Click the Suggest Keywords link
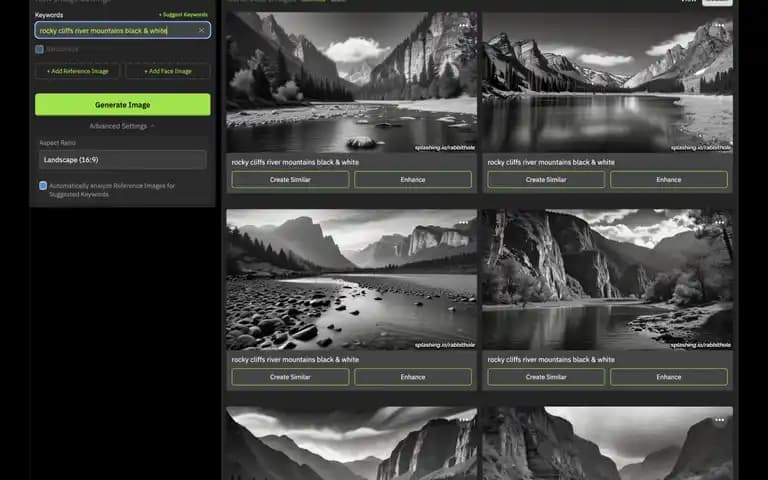Viewport: 768px width, 480px height. point(183,15)
